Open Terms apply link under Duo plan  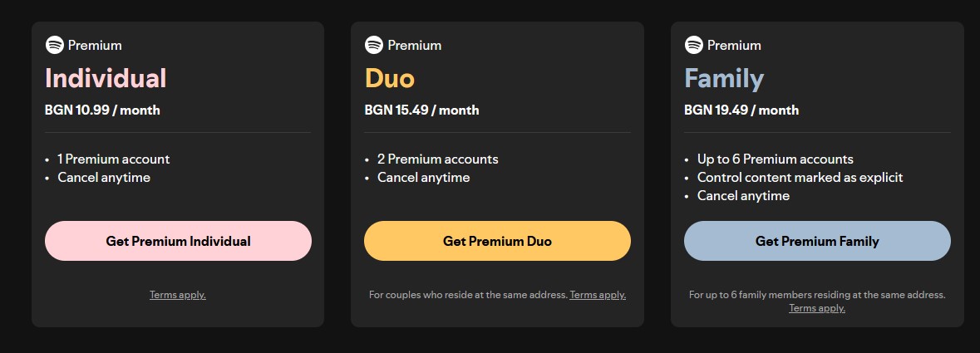tap(598, 295)
